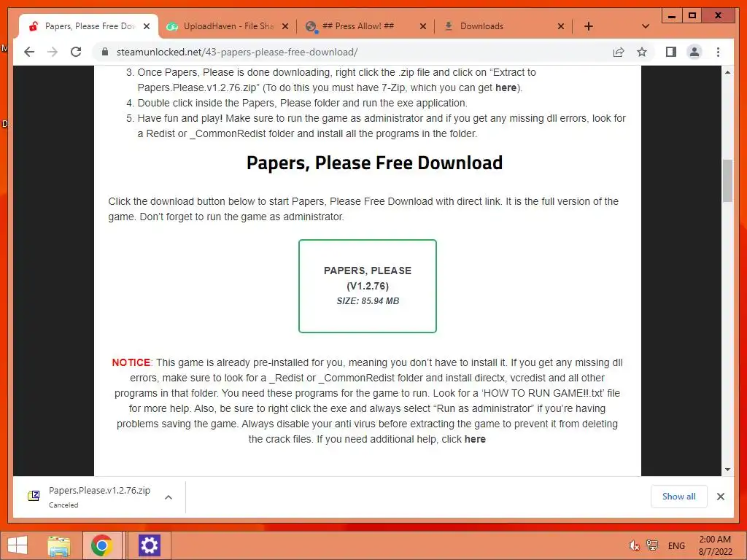Bookmark this page with the star
The width and height of the screenshot is (747, 560).
[x=642, y=52]
